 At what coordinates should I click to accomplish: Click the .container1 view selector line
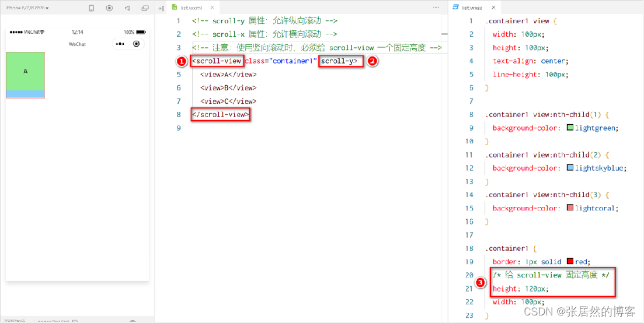(520, 21)
